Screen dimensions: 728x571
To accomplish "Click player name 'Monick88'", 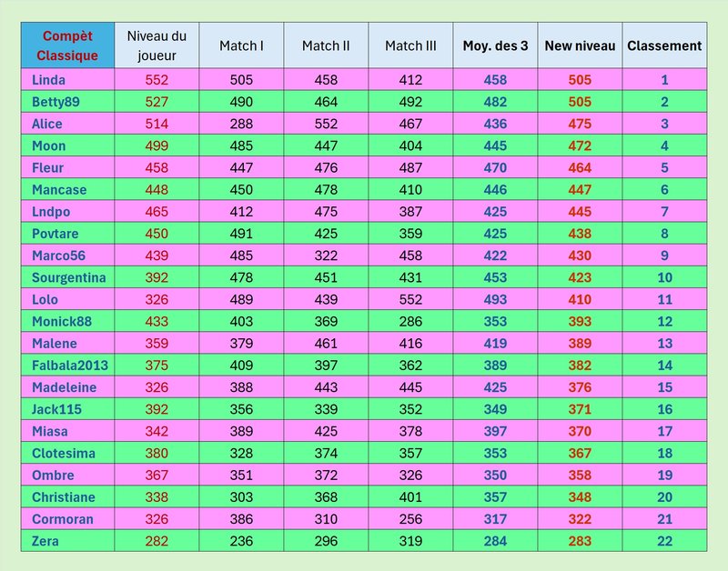I will pos(62,322).
